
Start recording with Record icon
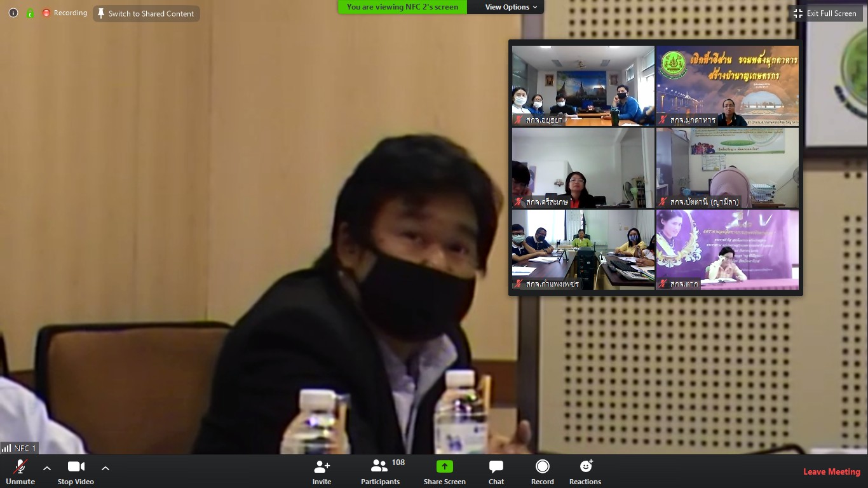543,471
